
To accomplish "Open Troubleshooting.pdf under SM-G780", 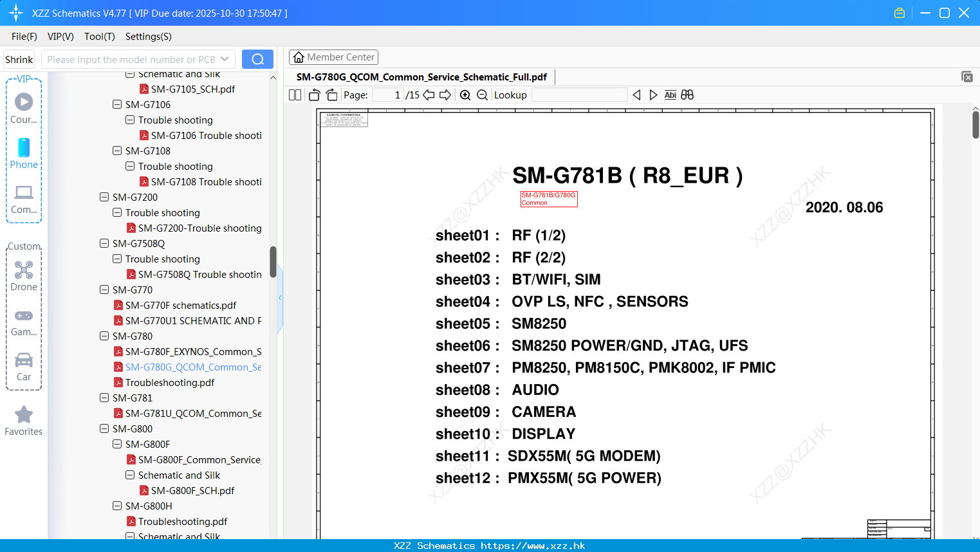I will [x=164, y=382].
